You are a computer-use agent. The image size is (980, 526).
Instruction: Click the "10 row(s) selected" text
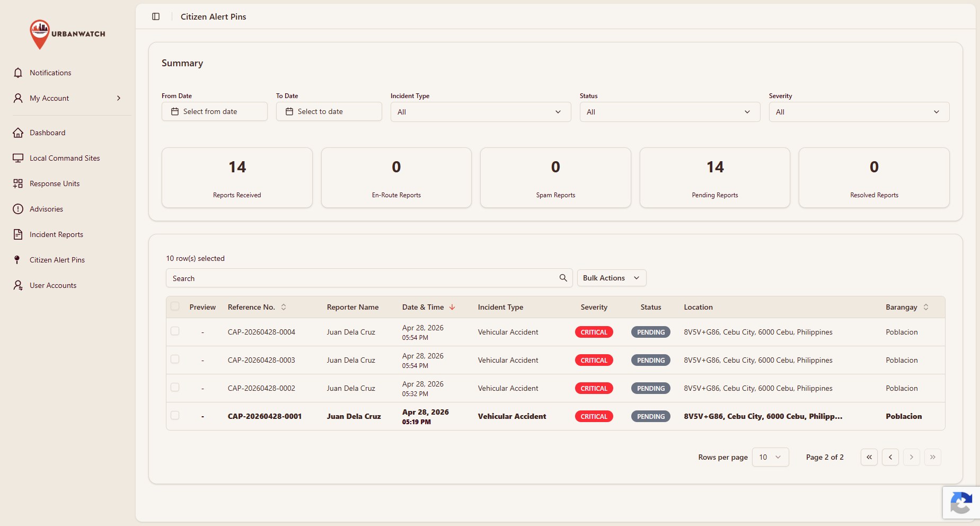(x=196, y=258)
